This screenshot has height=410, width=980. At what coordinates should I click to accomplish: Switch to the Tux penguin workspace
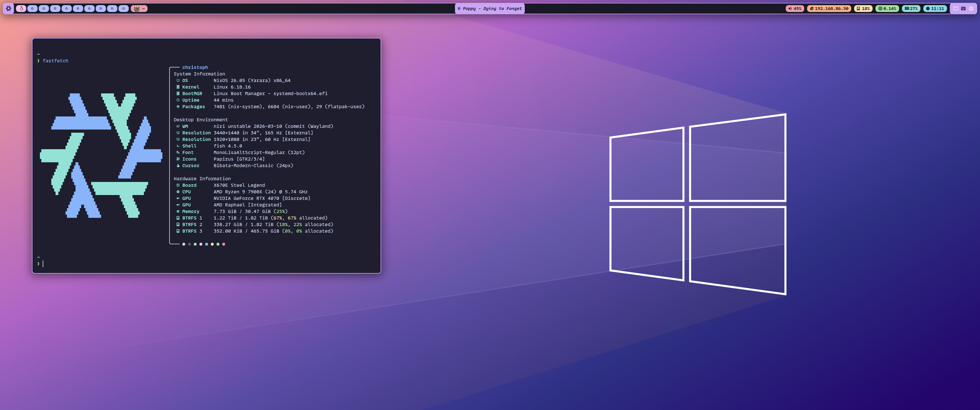pyautogui.click(x=21, y=8)
